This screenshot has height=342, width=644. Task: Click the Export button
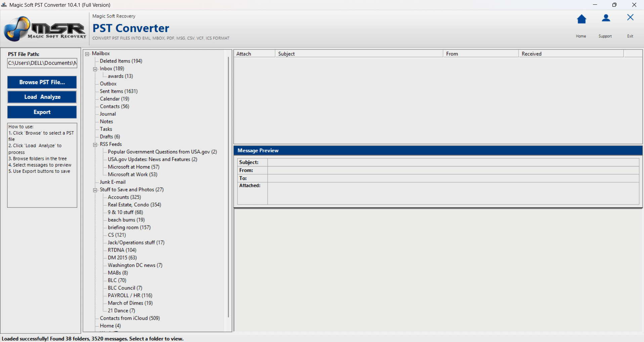click(42, 112)
